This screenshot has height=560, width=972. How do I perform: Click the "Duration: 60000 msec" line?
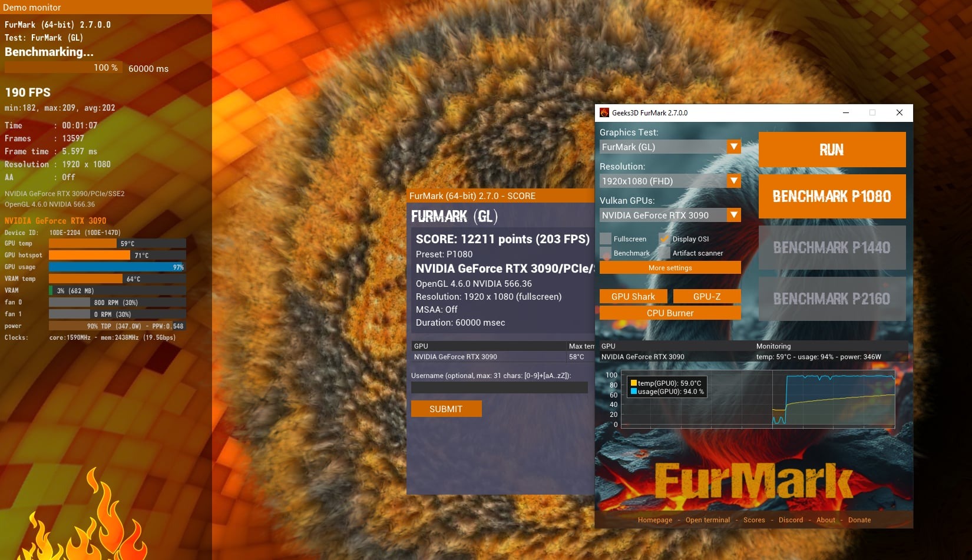[461, 322]
